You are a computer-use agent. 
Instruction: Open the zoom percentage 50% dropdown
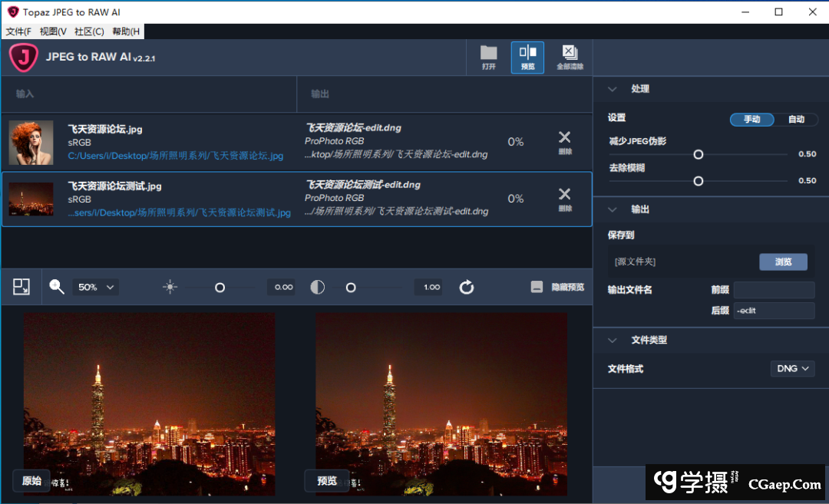(x=95, y=286)
